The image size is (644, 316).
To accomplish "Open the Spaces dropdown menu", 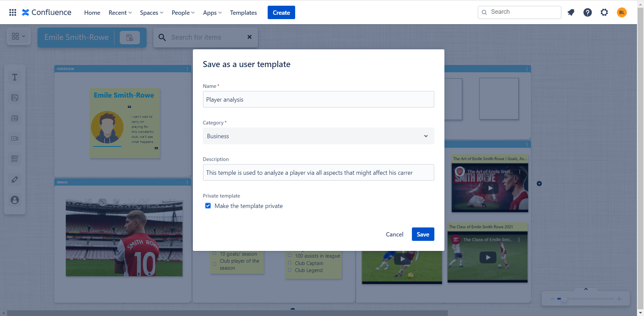I will (x=152, y=13).
